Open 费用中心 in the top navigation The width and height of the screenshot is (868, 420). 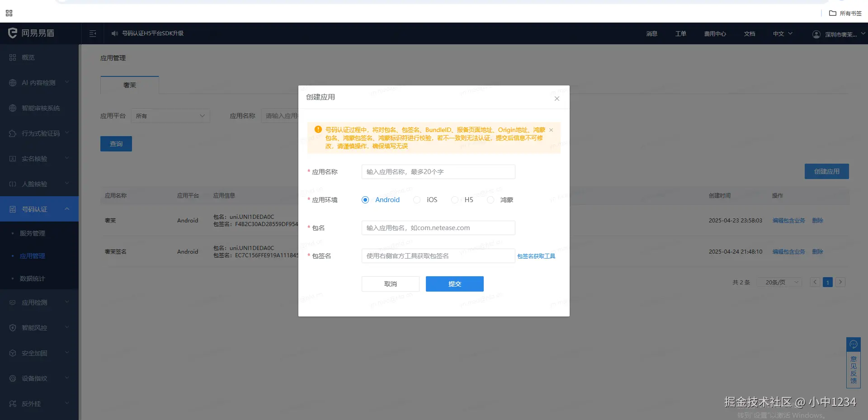pyautogui.click(x=715, y=33)
